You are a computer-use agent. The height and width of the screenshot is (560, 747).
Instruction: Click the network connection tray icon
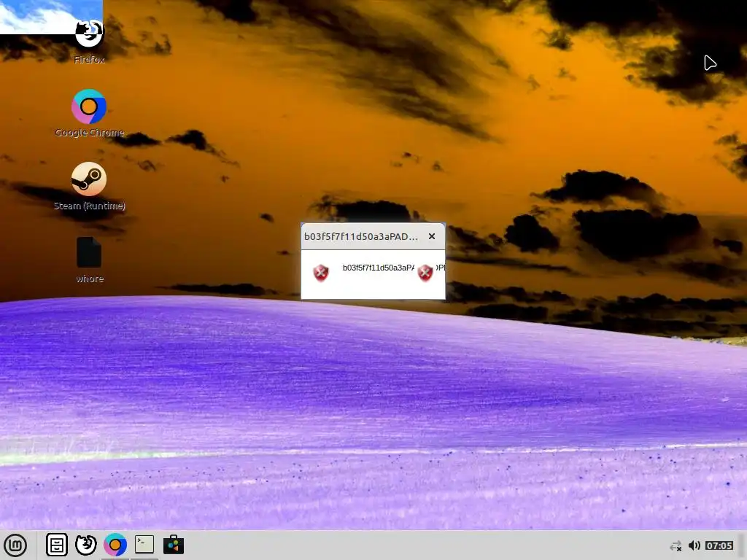(x=676, y=545)
